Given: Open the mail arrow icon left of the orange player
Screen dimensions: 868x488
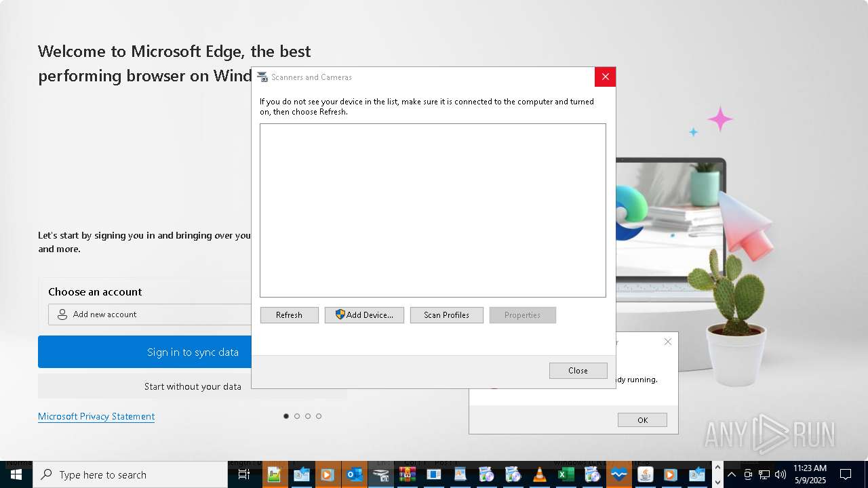Looking at the screenshot, I should 301,474.
